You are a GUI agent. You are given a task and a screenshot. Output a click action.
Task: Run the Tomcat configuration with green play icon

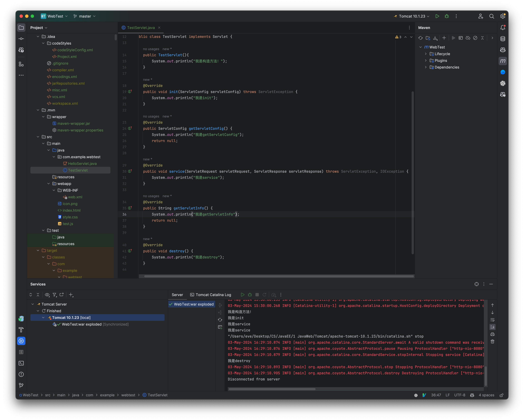(x=437, y=16)
